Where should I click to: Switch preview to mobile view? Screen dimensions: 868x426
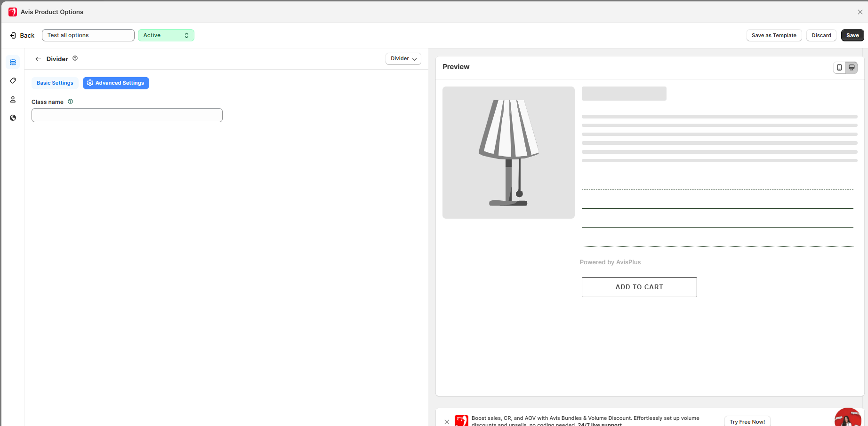pyautogui.click(x=839, y=67)
